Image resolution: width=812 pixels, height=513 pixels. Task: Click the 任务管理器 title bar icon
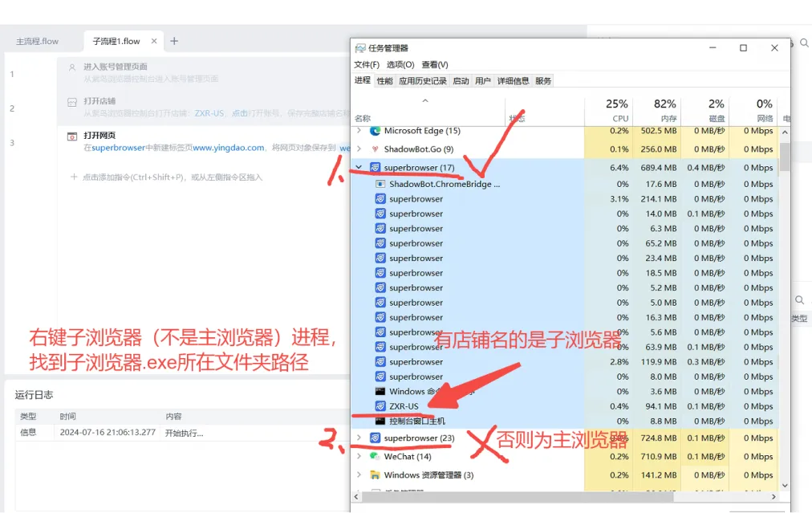tap(360, 48)
